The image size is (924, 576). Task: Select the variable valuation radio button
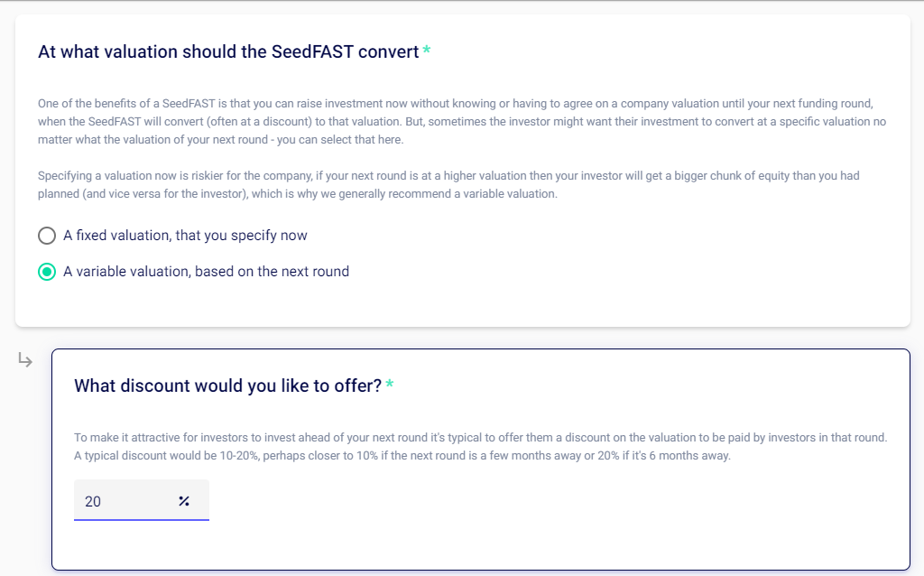click(47, 272)
